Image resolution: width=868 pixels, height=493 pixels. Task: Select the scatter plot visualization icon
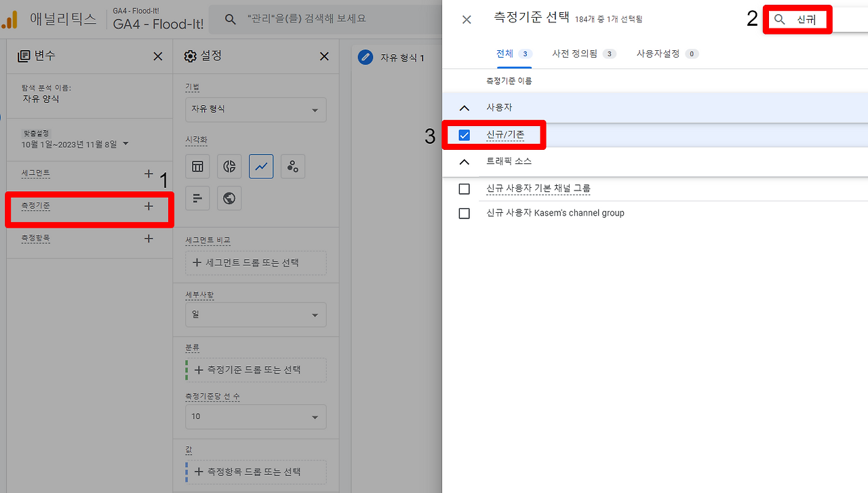pos(292,166)
